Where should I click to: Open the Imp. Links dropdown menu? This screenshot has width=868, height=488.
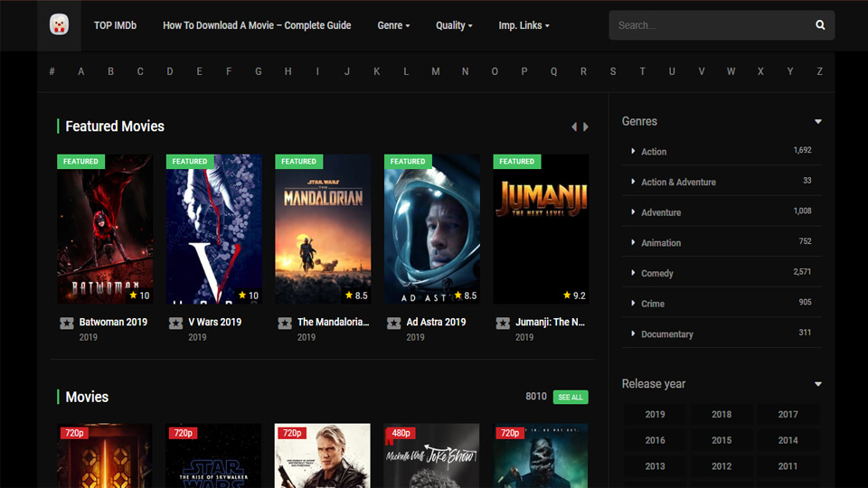[x=524, y=25]
